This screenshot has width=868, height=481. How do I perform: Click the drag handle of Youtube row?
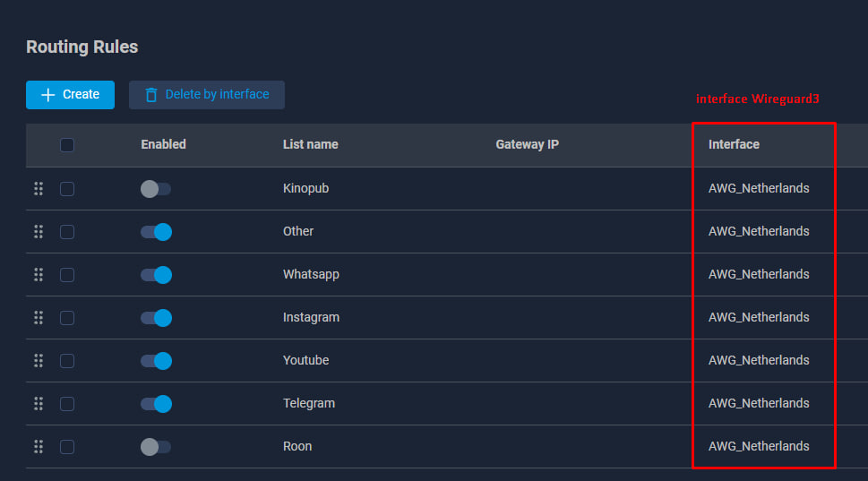pos(39,361)
